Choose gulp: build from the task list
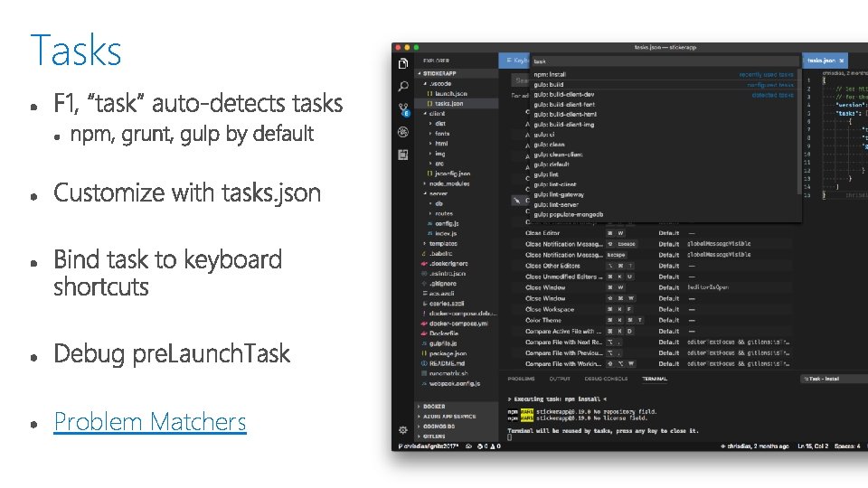Image resolution: width=868 pixels, height=488 pixels. 664,84
